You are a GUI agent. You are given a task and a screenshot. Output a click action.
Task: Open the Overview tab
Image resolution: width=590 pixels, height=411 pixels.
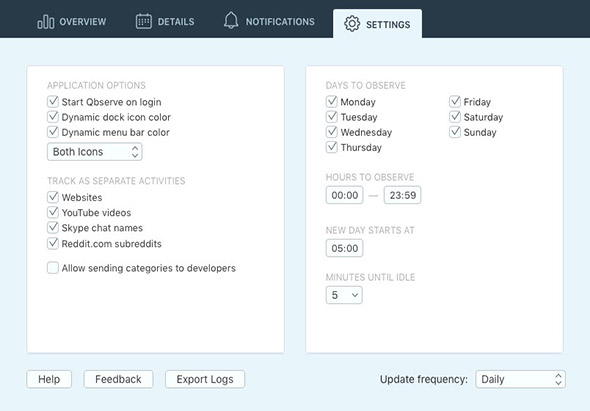click(71, 21)
